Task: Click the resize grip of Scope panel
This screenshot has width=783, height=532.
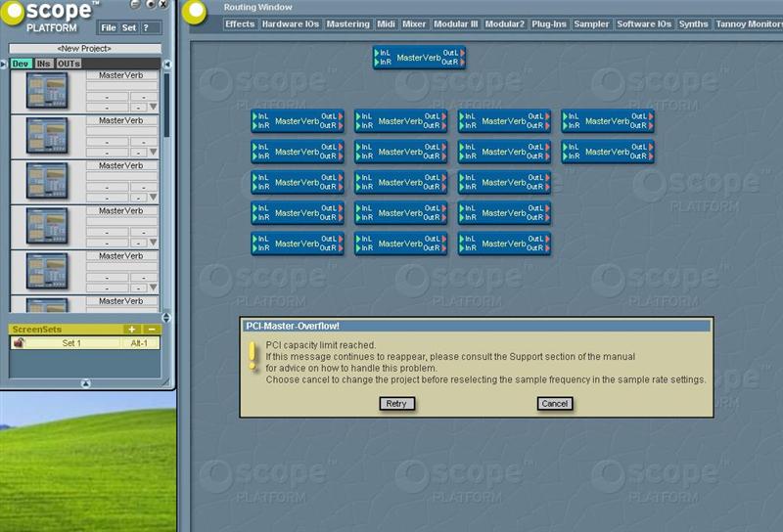Action: [165, 382]
